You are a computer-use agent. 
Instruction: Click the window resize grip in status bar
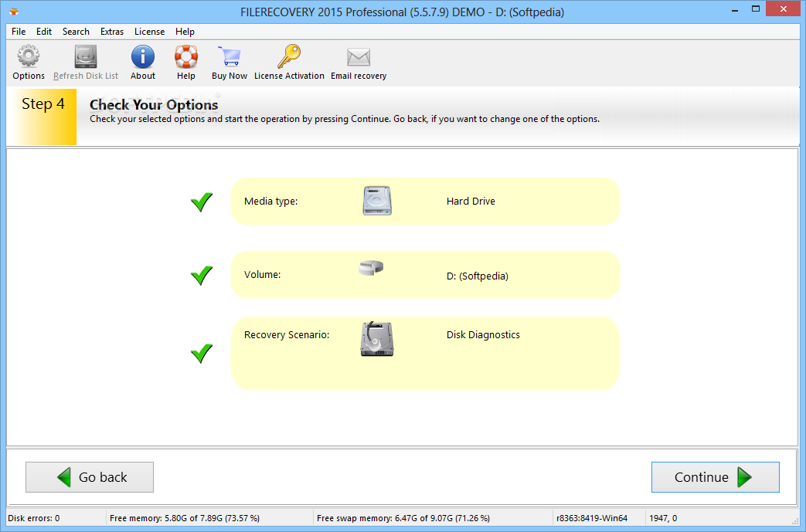(x=795, y=520)
